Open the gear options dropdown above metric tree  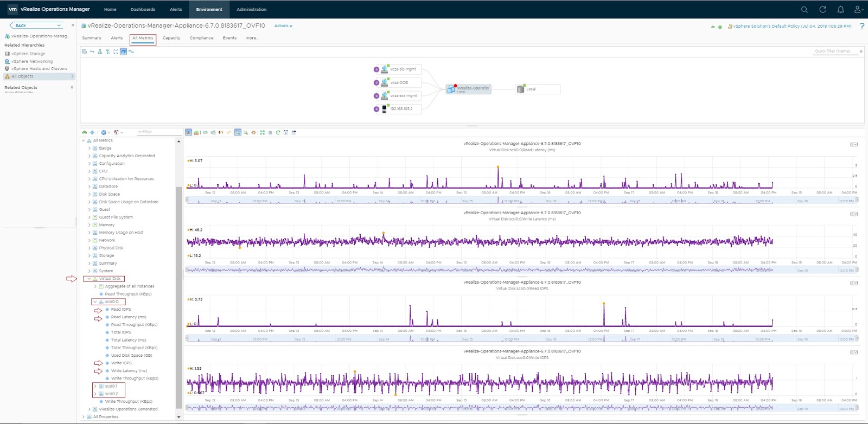[x=106, y=132]
